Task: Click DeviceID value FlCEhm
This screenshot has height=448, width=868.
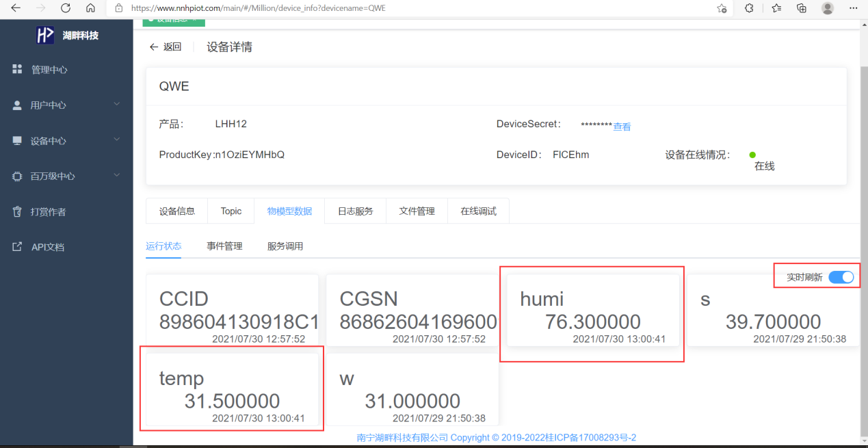Action: 570,155
